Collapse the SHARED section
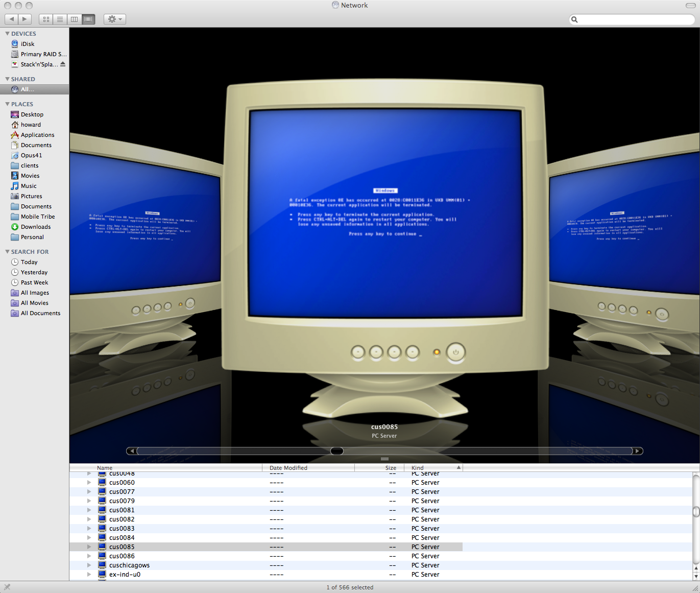 [7, 79]
